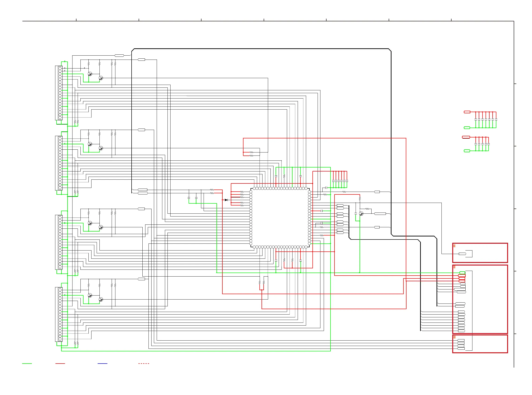Select the transistor symbol right of the central IC
This screenshot has width=532, height=395.
pyautogui.click(x=361, y=214)
